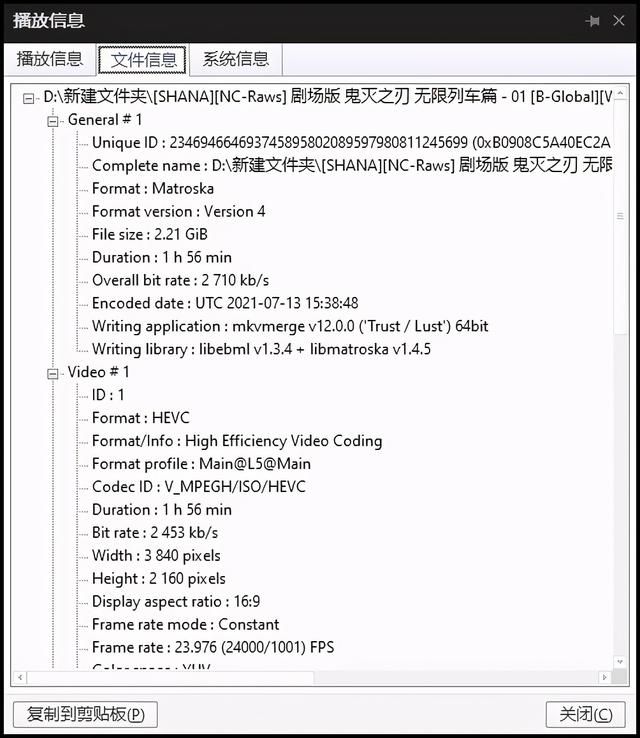Close the playback info dialog
This screenshot has width=640, height=738.
tap(619, 21)
